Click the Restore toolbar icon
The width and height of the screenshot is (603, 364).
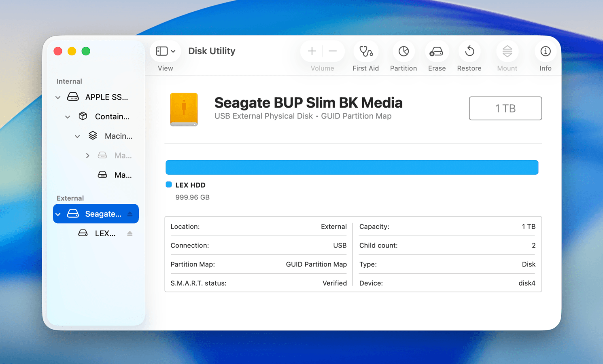tap(469, 51)
